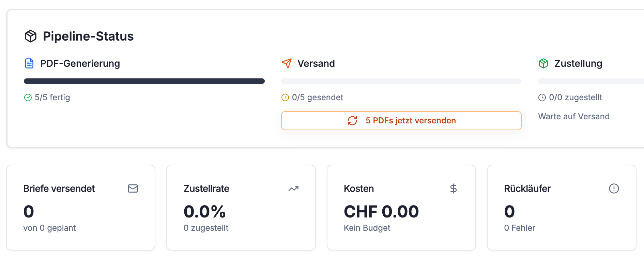Select the Rückläufer card
Screen dimensions: 644x257
[x=561, y=208]
